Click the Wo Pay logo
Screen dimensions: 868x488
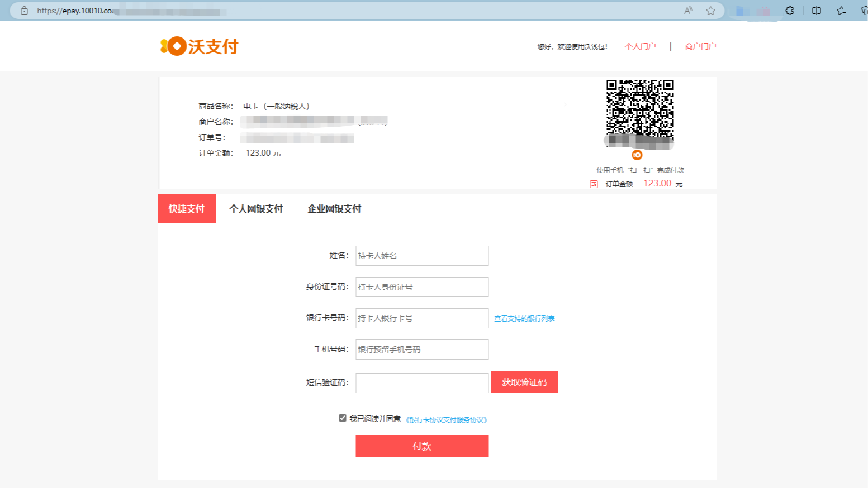point(200,46)
